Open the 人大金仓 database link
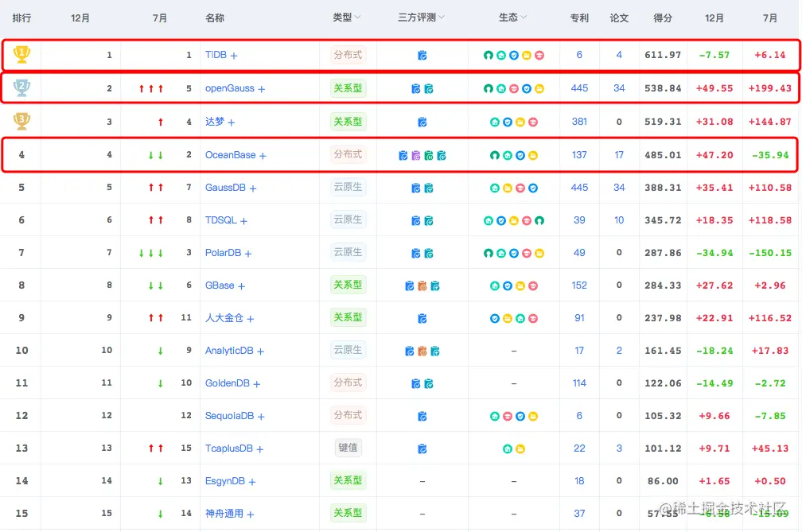This screenshot has width=802, height=532. pos(224,318)
